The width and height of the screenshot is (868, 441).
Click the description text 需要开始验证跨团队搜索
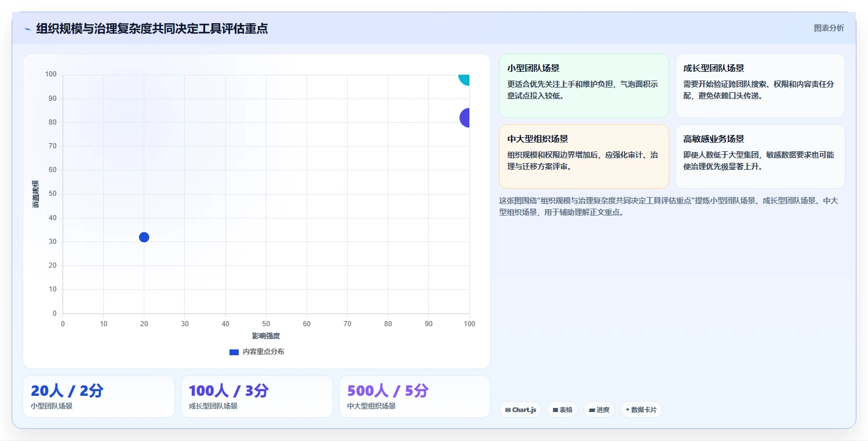click(759, 90)
